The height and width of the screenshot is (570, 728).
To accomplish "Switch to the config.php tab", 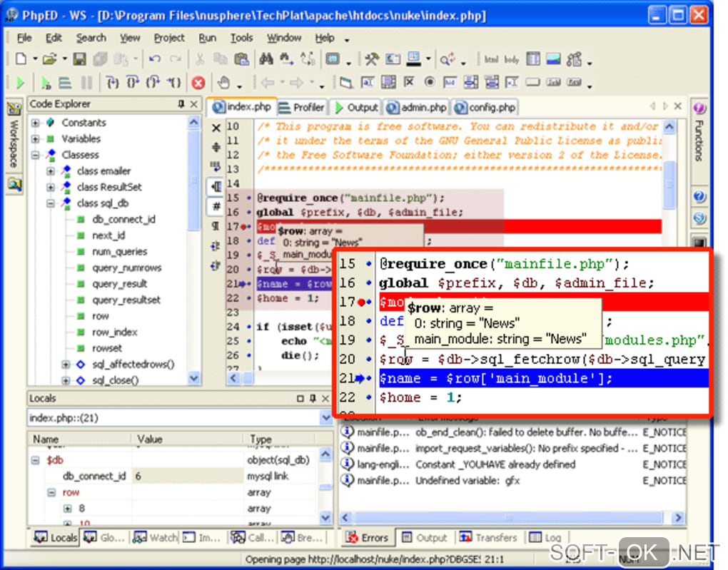I will click(x=485, y=108).
